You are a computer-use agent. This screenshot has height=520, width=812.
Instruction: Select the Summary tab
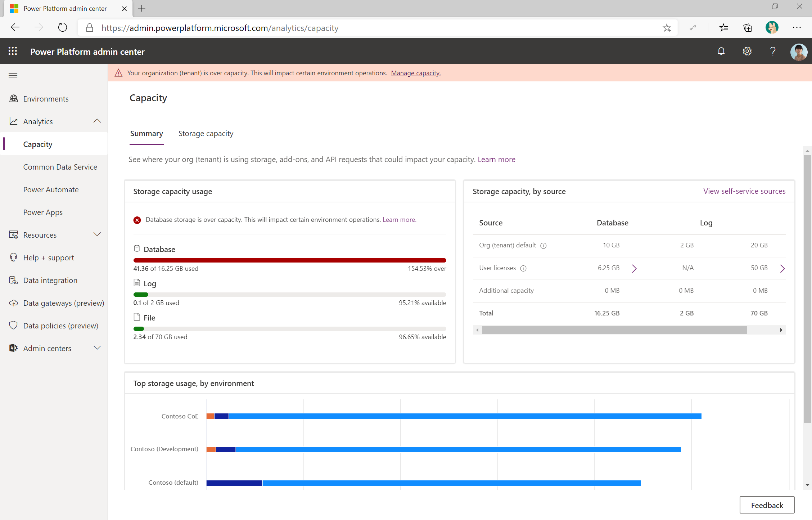click(x=147, y=133)
